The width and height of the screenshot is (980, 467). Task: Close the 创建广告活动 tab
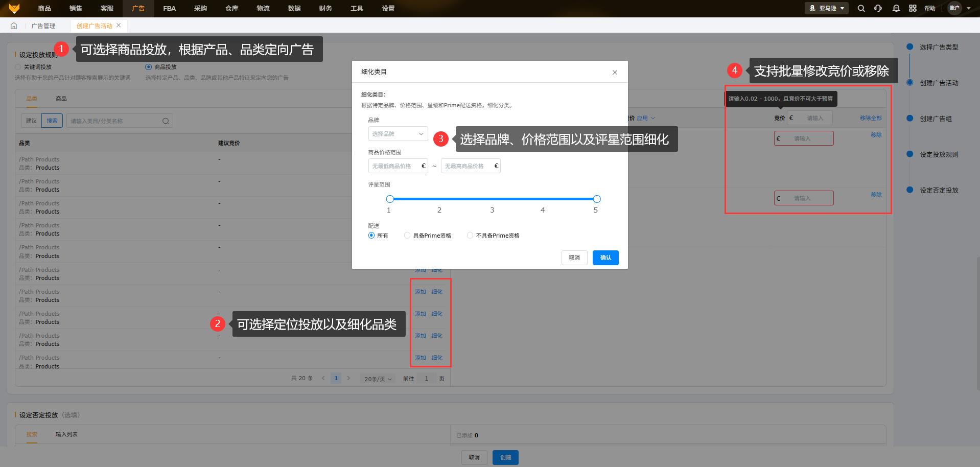click(x=119, y=26)
